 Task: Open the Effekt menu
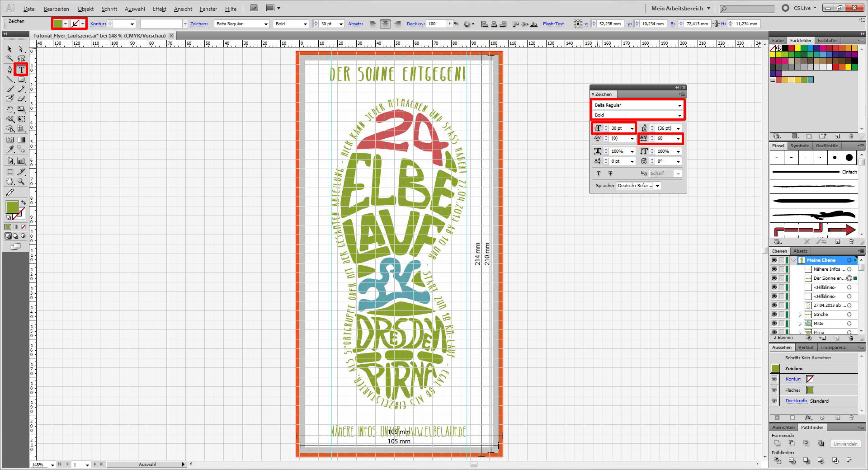pos(159,9)
